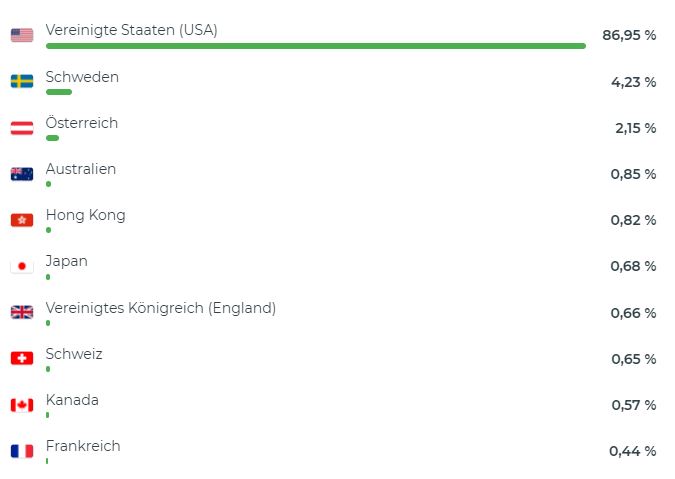675x479 pixels.
Task: Select the Hong Kong flag icon
Action: tap(22, 220)
